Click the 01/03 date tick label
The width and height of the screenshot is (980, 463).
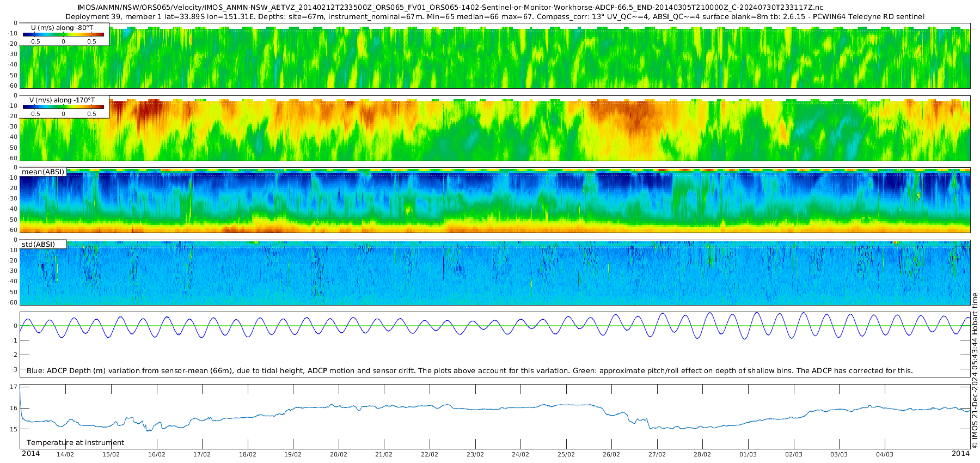tap(748, 454)
